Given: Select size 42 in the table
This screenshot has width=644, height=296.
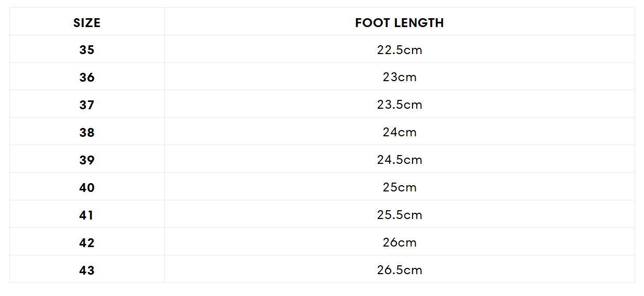Looking at the screenshot, I should (x=87, y=243).
